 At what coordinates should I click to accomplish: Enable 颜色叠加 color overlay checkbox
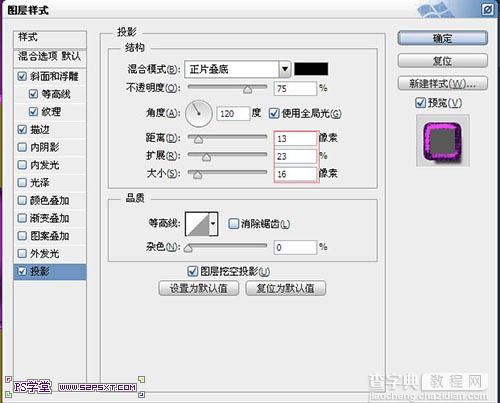pyautogui.click(x=22, y=200)
